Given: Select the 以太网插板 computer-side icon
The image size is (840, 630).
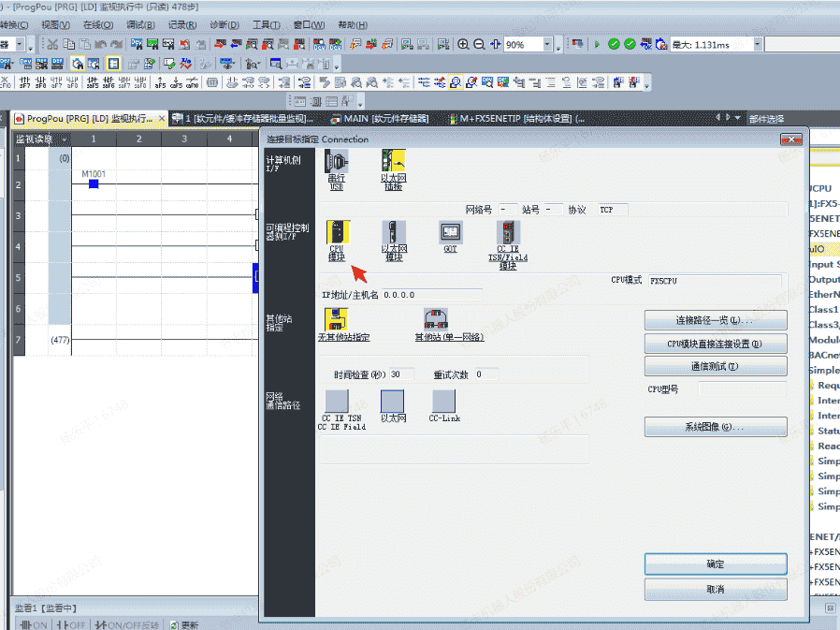Looking at the screenshot, I should click(x=393, y=162).
